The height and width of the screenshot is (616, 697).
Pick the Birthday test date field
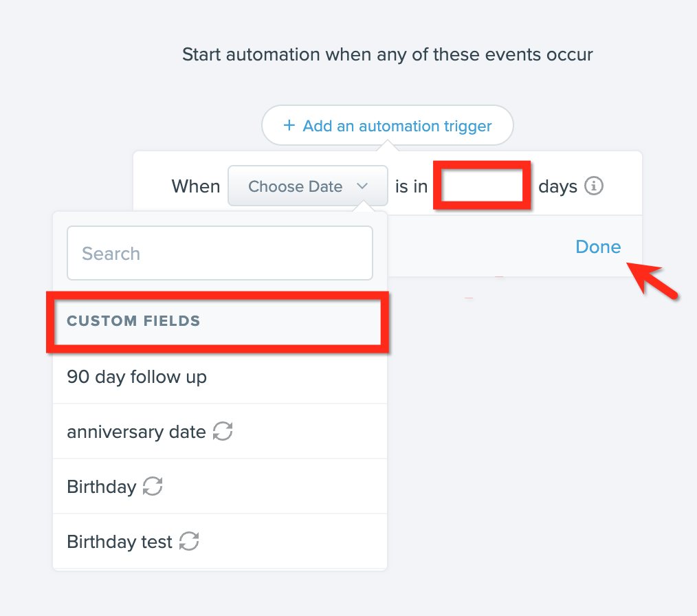click(220, 542)
